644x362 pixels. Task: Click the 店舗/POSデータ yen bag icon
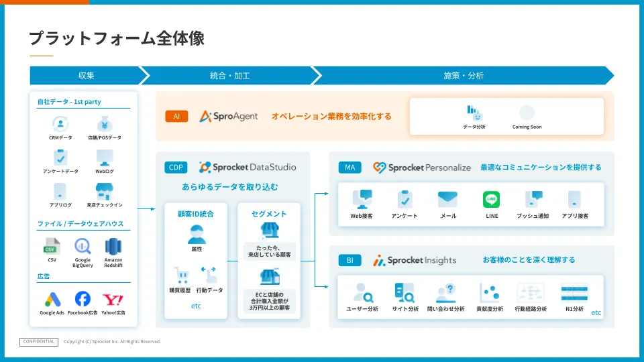coord(105,124)
